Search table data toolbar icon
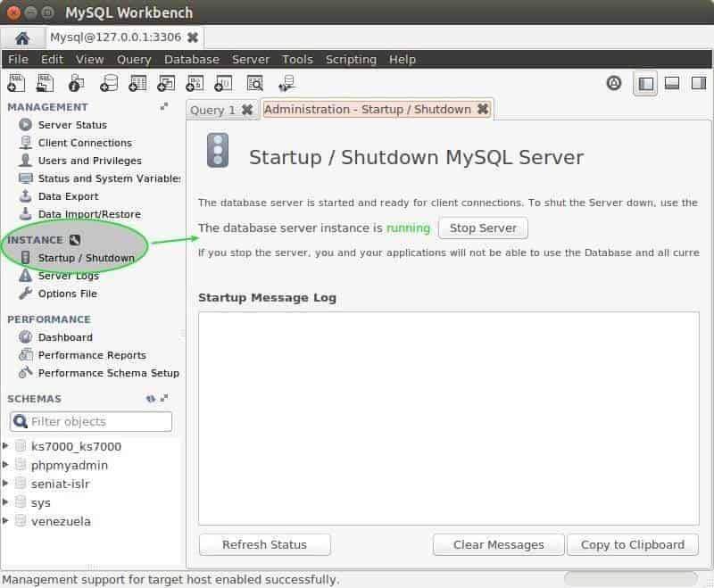 point(255,83)
